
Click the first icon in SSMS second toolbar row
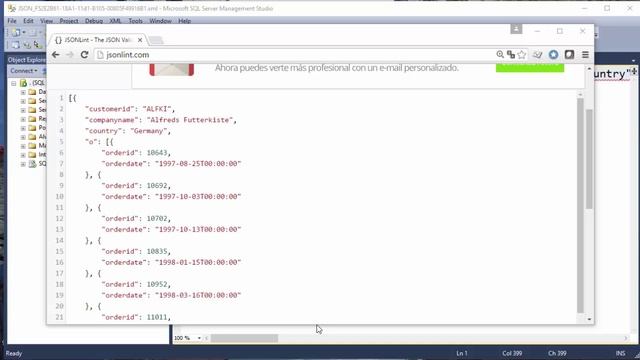(x=16, y=45)
